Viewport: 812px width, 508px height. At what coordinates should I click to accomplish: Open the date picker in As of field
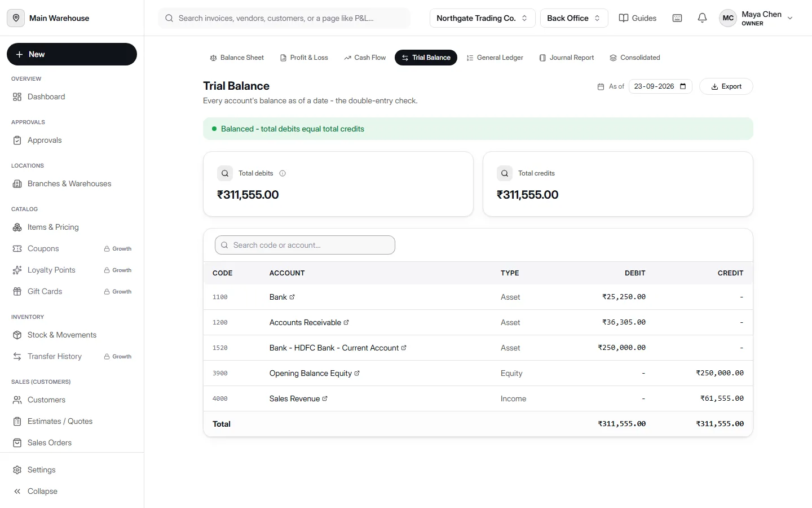click(x=683, y=86)
